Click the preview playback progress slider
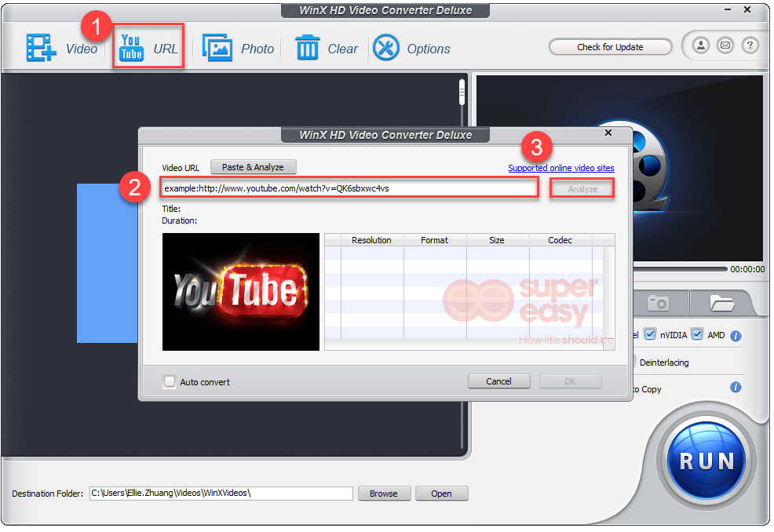Image resolution: width=774 pixels, height=532 pixels. 681,269
